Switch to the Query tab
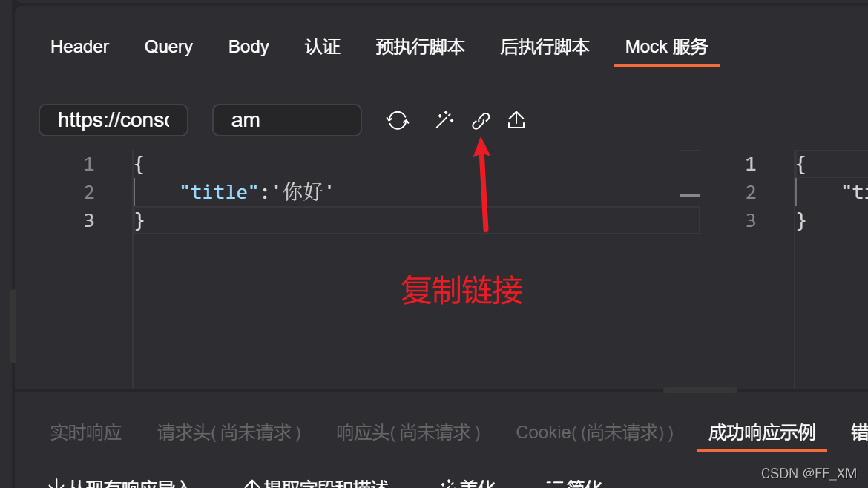The width and height of the screenshot is (868, 488). click(168, 47)
